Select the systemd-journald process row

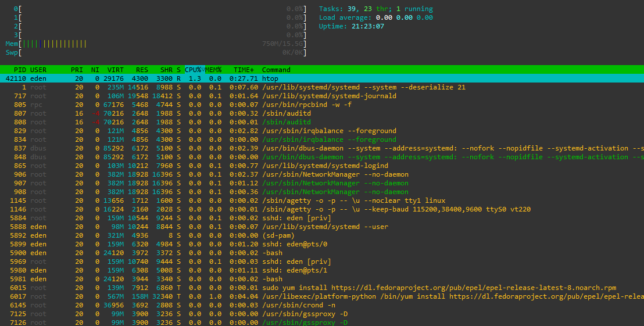coord(322,96)
